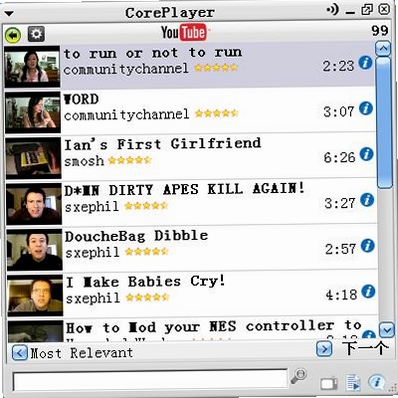Open settings via the gear icon
This screenshot has width=398, height=398.
point(36,34)
